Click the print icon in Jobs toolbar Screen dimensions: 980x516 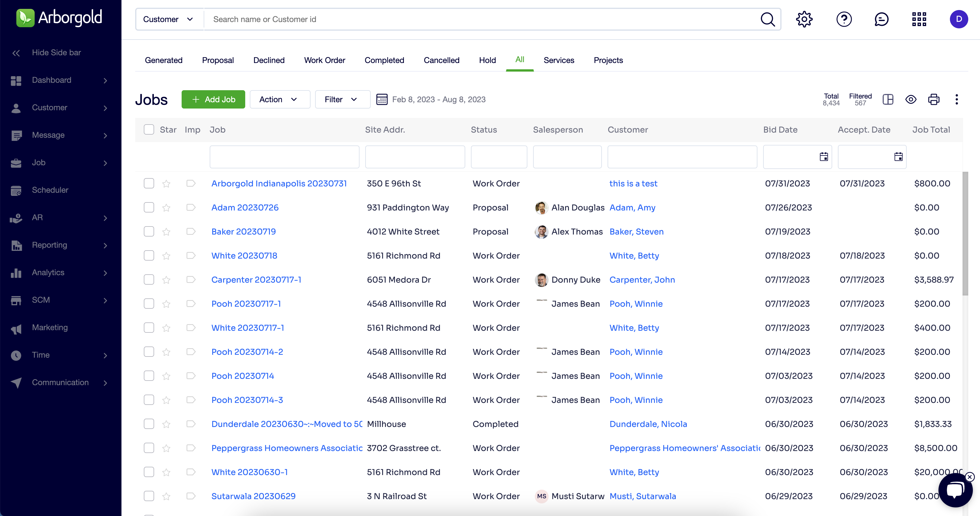[x=934, y=99]
